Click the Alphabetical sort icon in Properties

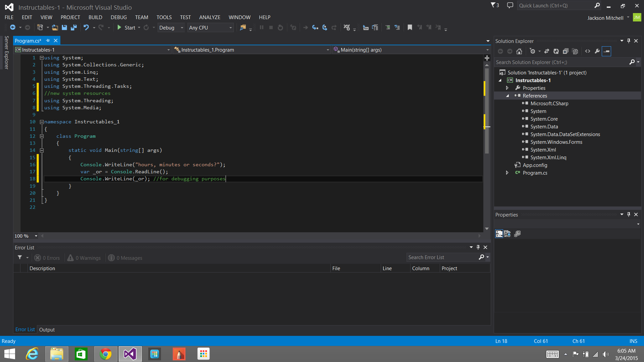(x=507, y=234)
